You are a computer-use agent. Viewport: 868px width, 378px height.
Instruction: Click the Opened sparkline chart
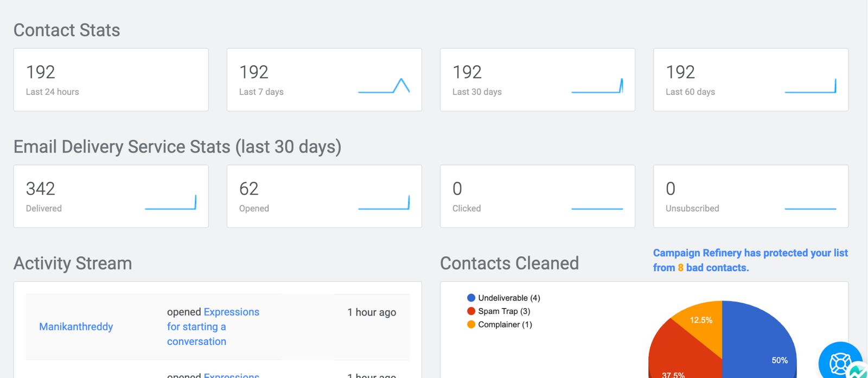tap(384, 202)
